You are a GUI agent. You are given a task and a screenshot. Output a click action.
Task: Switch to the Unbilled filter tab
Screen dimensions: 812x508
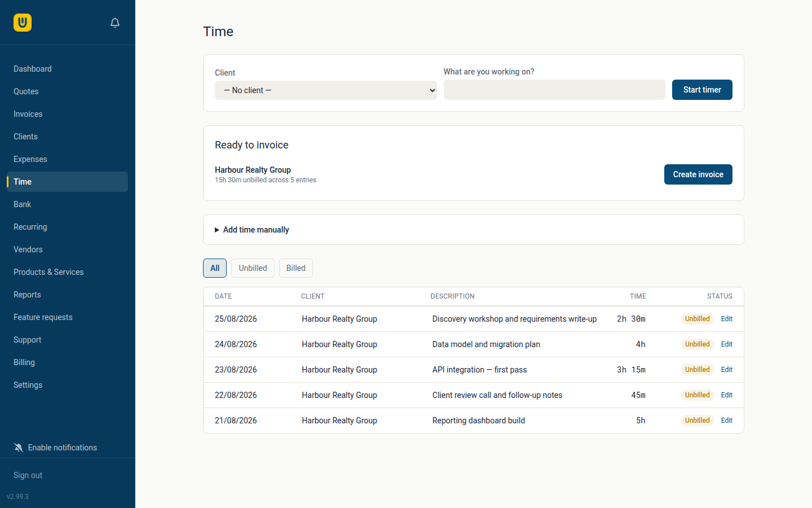(253, 268)
